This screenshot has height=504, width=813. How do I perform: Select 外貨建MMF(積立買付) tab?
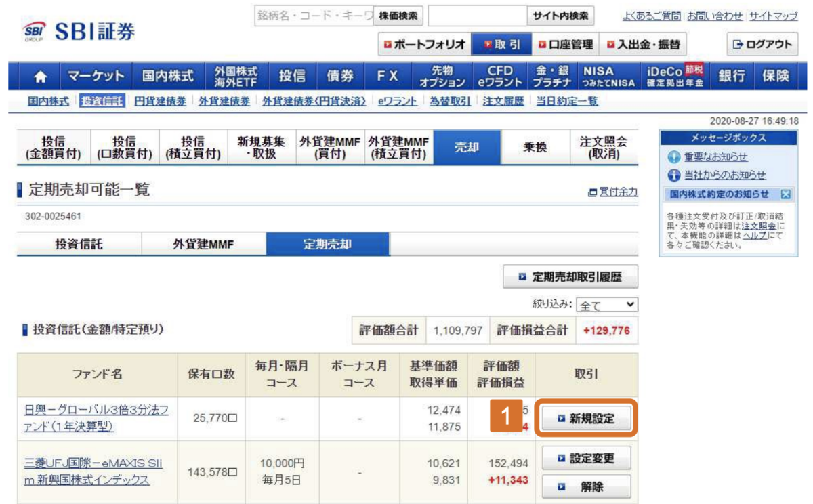398,147
